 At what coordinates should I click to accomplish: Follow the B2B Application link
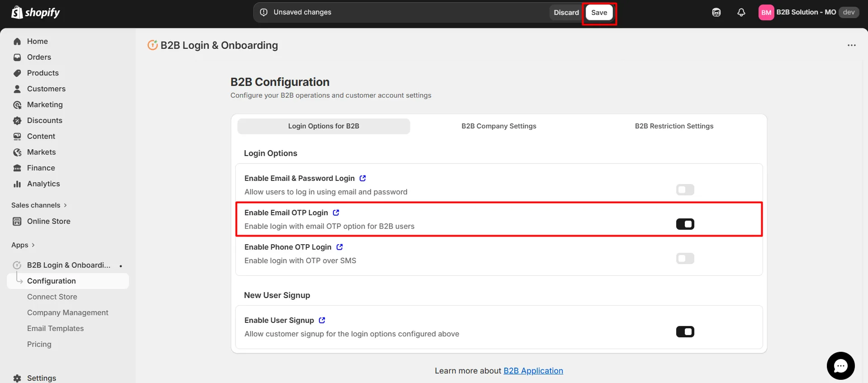tap(533, 371)
